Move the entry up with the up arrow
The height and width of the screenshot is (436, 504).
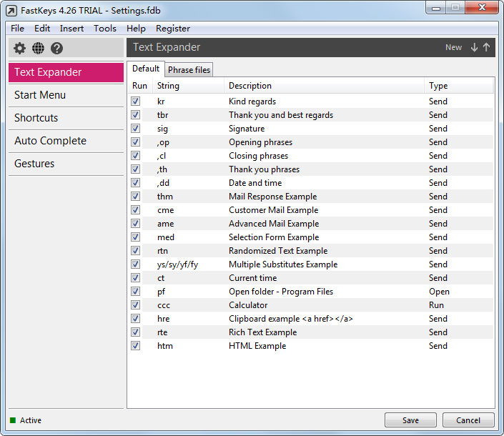pyautogui.click(x=486, y=47)
